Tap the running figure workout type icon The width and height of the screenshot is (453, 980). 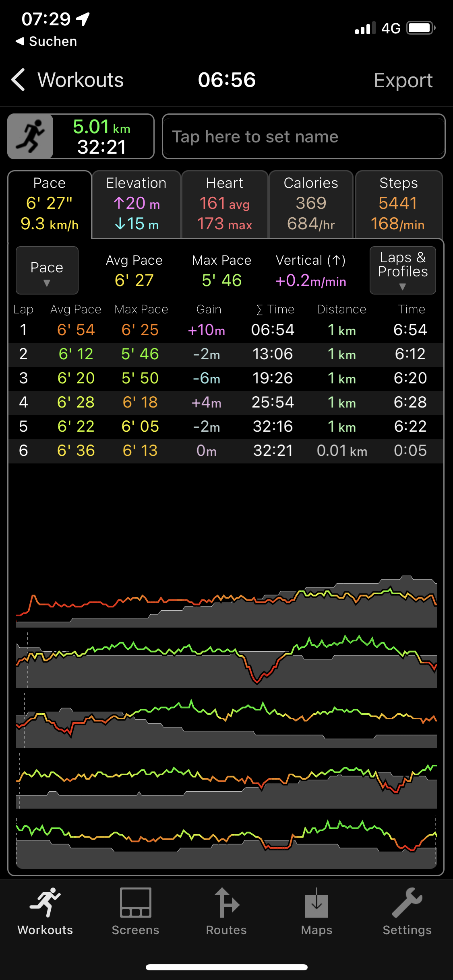(31, 136)
